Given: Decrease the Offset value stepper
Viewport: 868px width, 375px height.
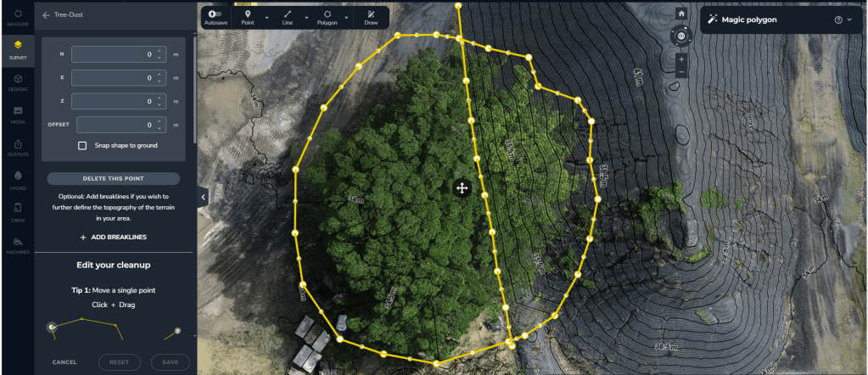Looking at the screenshot, I should point(159,128).
